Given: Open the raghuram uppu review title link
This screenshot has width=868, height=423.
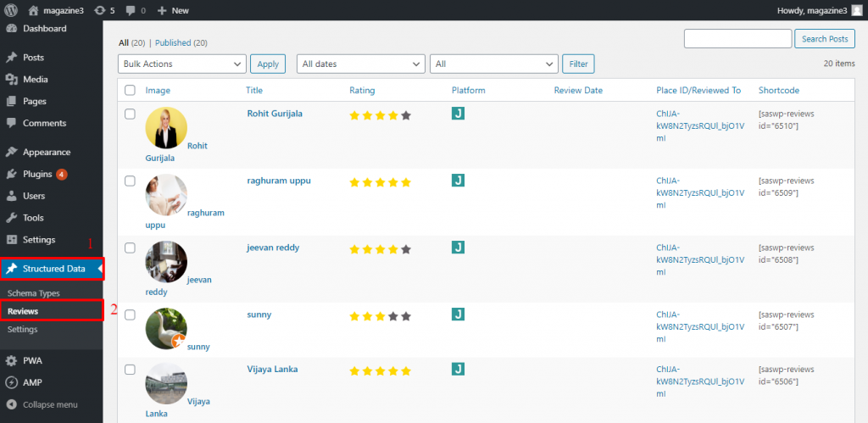Looking at the screenshot, I should coord(278,181).
